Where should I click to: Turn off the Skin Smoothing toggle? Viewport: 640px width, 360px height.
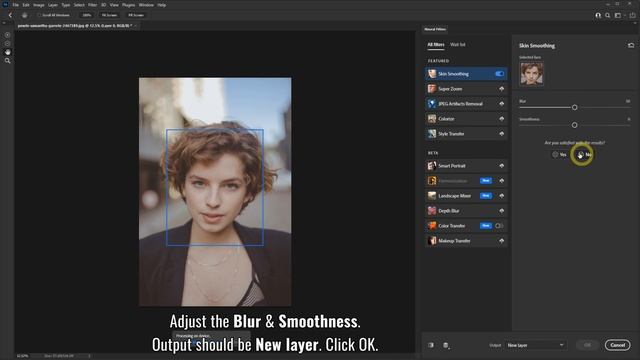[x=500, y=74]
